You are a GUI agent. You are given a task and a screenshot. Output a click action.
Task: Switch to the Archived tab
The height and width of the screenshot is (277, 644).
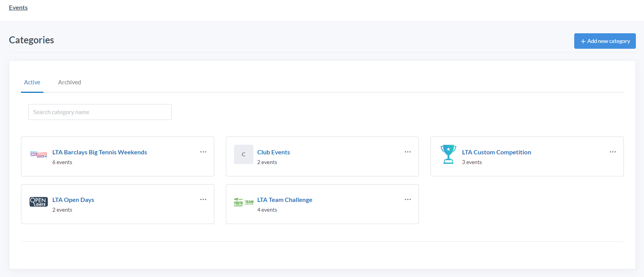(x=69, y=82)
